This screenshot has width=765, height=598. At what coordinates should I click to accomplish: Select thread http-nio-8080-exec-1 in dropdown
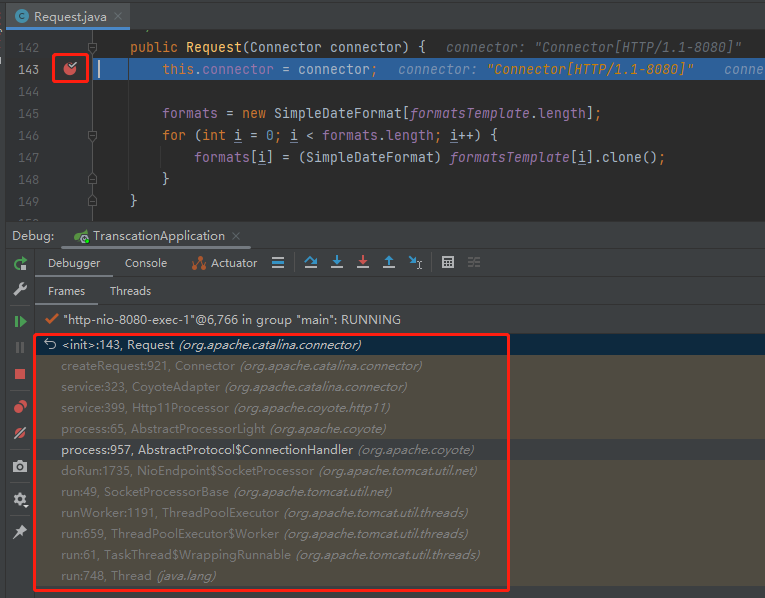coord(231,319)
